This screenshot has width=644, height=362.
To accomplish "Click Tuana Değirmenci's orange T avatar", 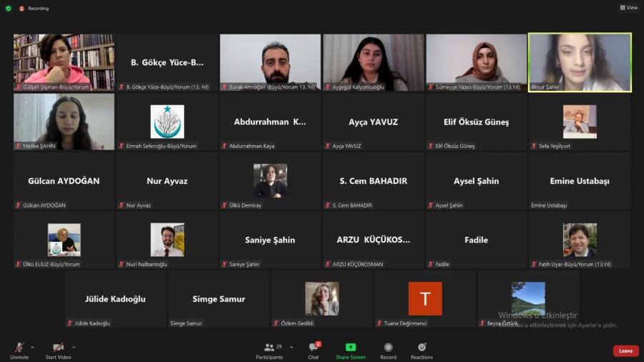I will [x=425, y=298].
